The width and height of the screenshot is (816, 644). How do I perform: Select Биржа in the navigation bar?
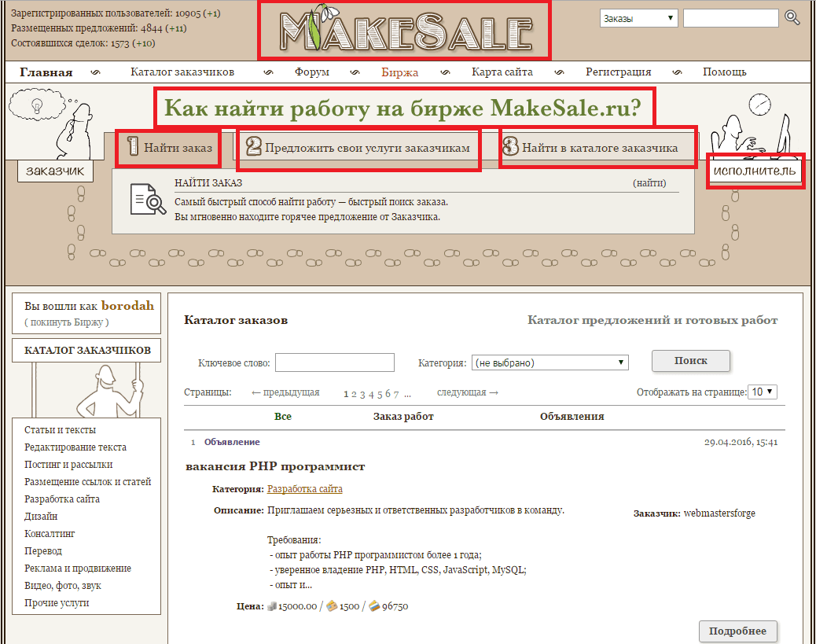pos(399,72)
